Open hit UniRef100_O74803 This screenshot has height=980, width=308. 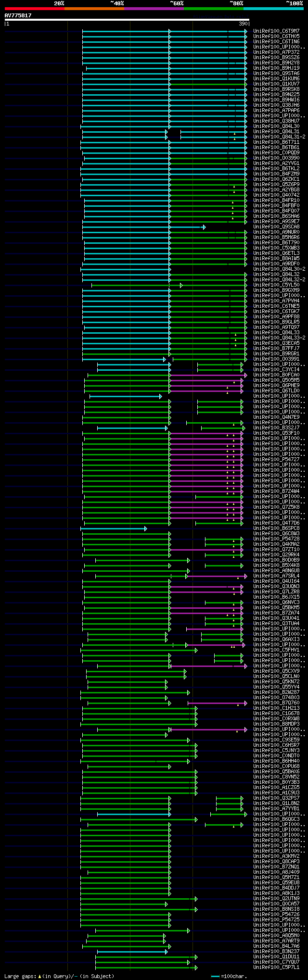[x=276, y=697]
